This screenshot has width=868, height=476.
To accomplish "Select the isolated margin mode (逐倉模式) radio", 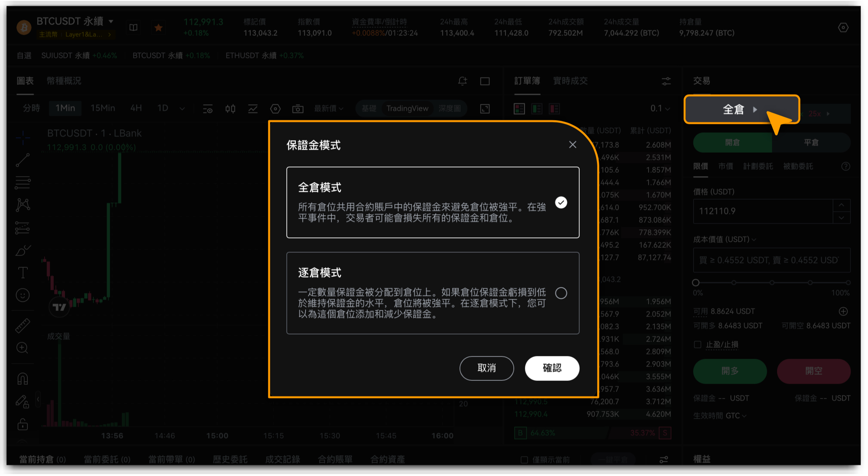I will [561, 293].
